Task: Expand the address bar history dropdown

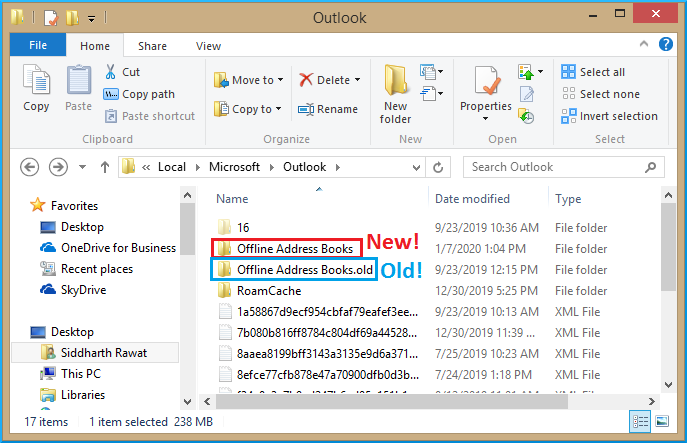Action: [416, 167]
